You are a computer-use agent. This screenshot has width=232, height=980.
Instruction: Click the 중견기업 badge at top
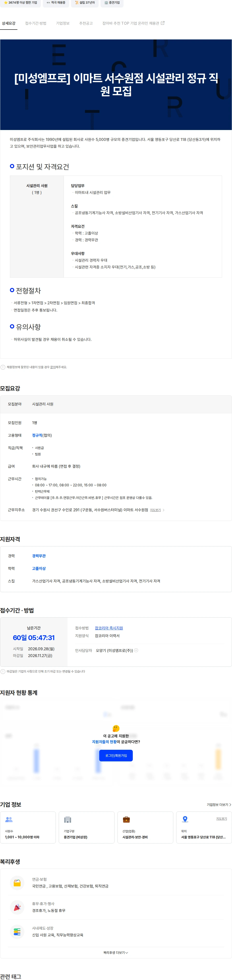coord(112,3)
